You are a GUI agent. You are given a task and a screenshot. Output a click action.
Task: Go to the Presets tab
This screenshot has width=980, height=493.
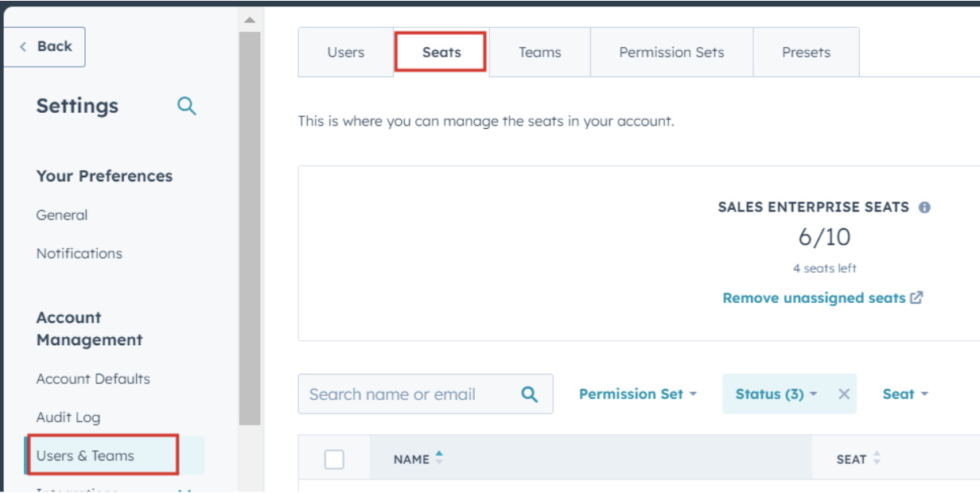806,52
